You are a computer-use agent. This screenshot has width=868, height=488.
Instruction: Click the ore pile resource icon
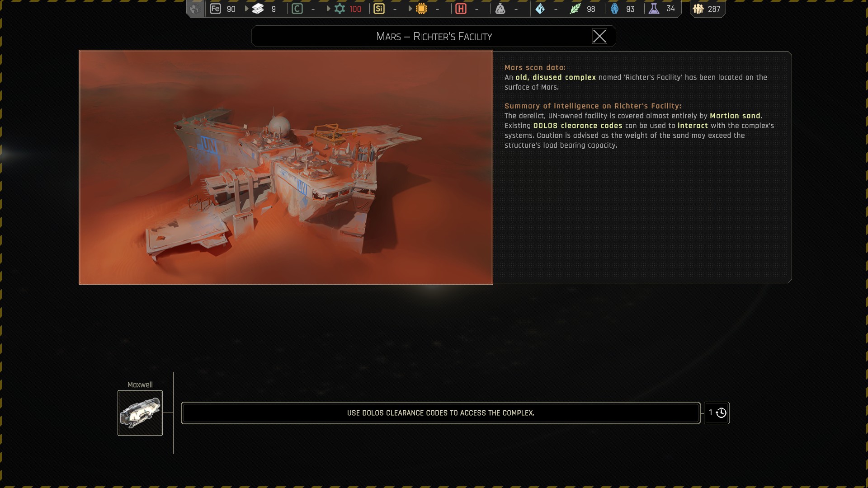pos(500,9)
